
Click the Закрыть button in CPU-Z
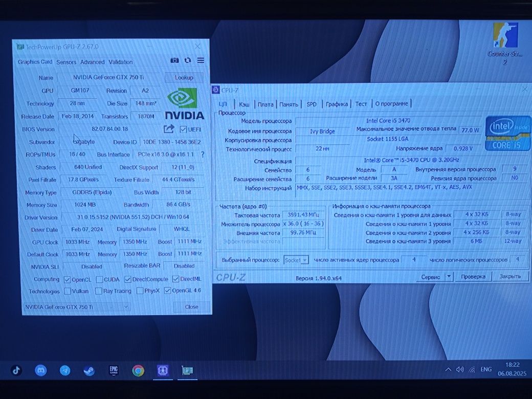[510, 276]
